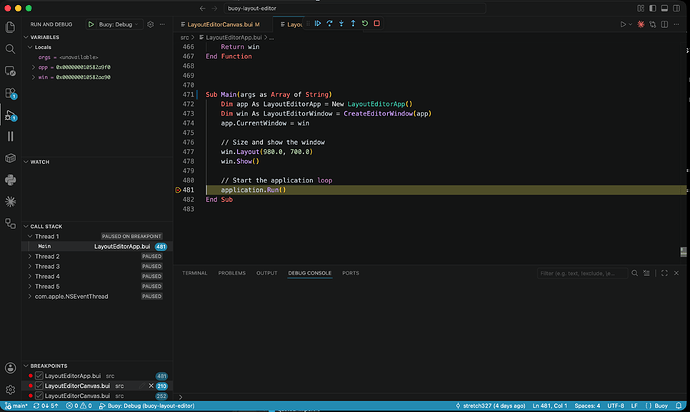690x412 pixels.
Task: Switch to the Terminal panel tab
Action: click(195, 273)
